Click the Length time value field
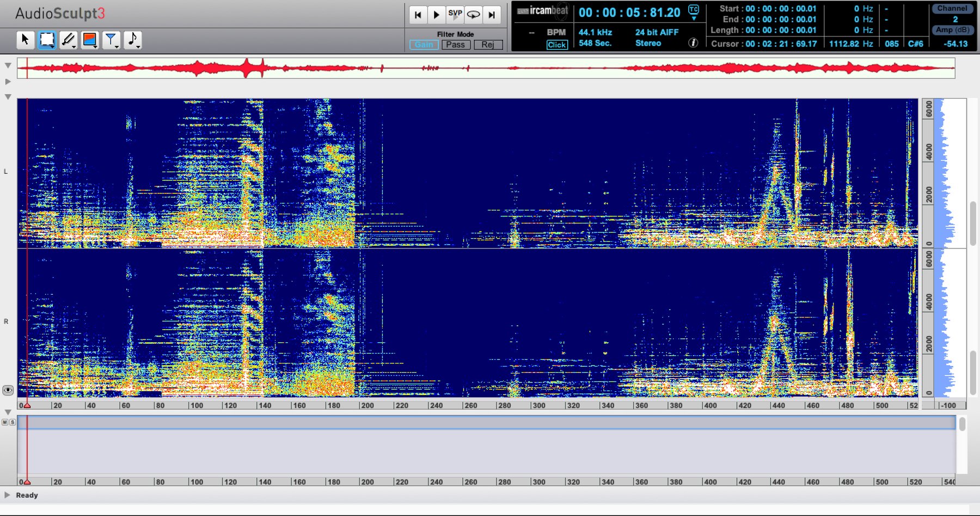Viewport: 980px width, 516px height. [x=781, y=30]
